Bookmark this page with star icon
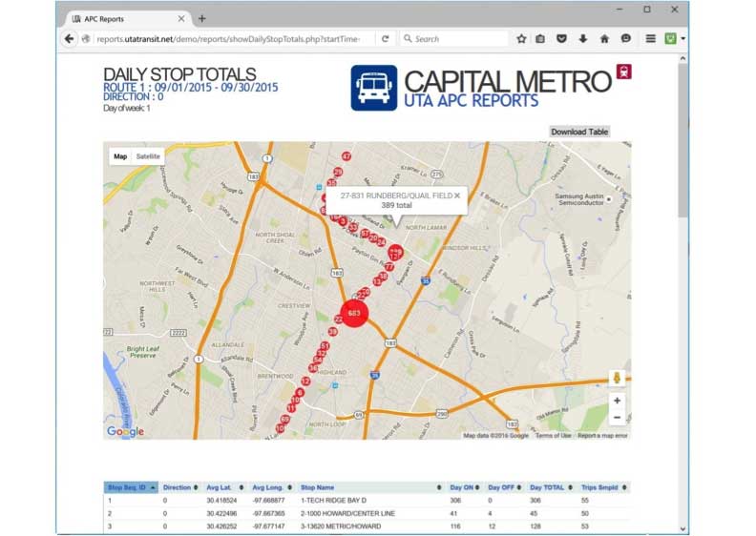 tap(521, 39)
